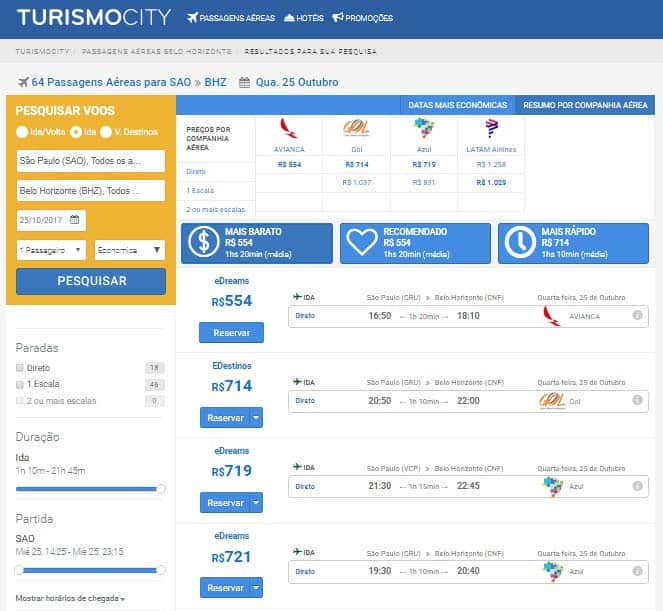Click the São Paulo (SAO) origin field
Image resolution: width=663 pixels, height=611 pixels.
[x=91, y=161]
